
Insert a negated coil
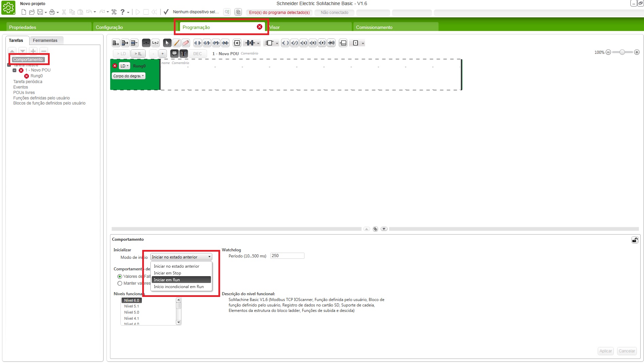click(294, 43)
